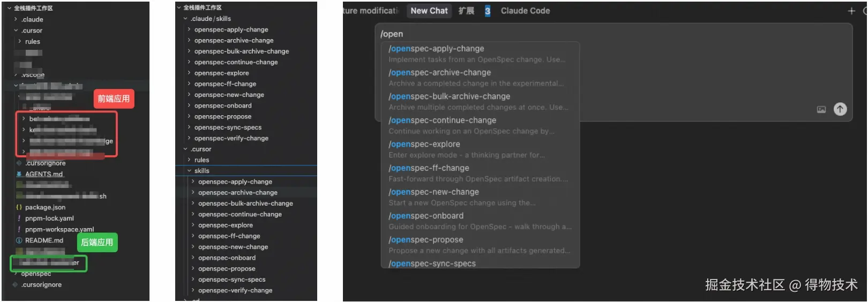Image resolution: width=868 pixels, height=302 pixels.
Task: Click the icon beside pnpm-lock.yaml
Action: 19,218
